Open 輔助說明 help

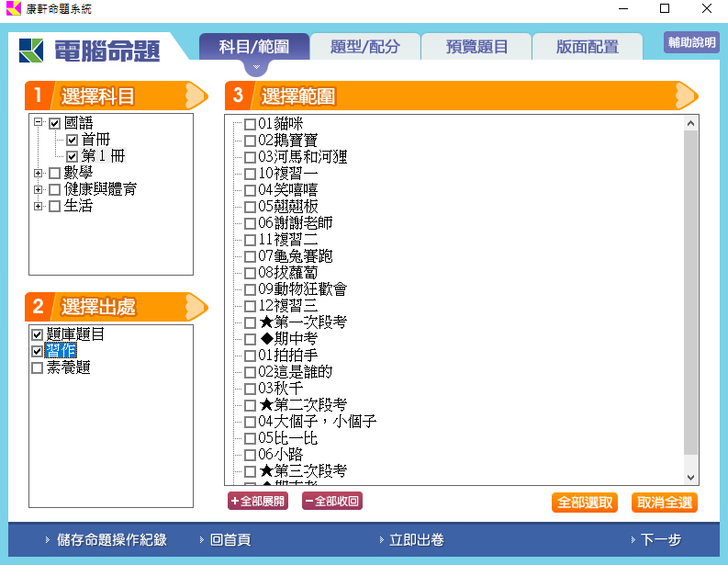[691, 42]
